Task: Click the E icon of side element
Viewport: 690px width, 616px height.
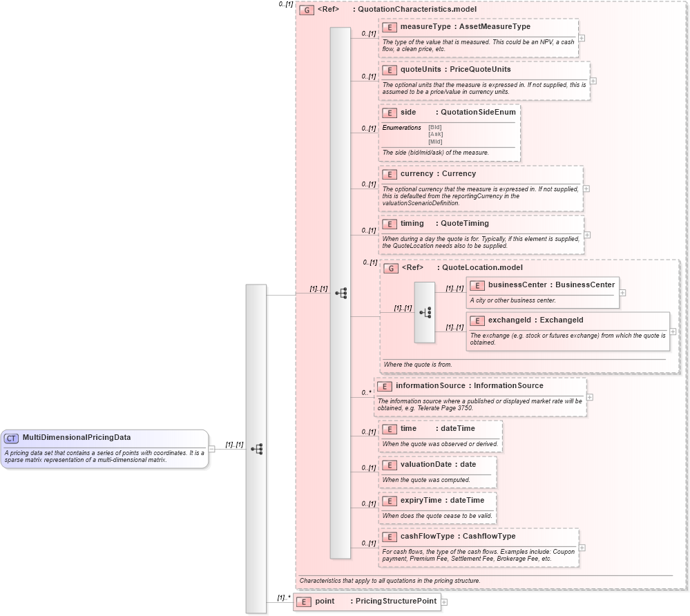Action: pyautogui.click(x=388, y=113)
